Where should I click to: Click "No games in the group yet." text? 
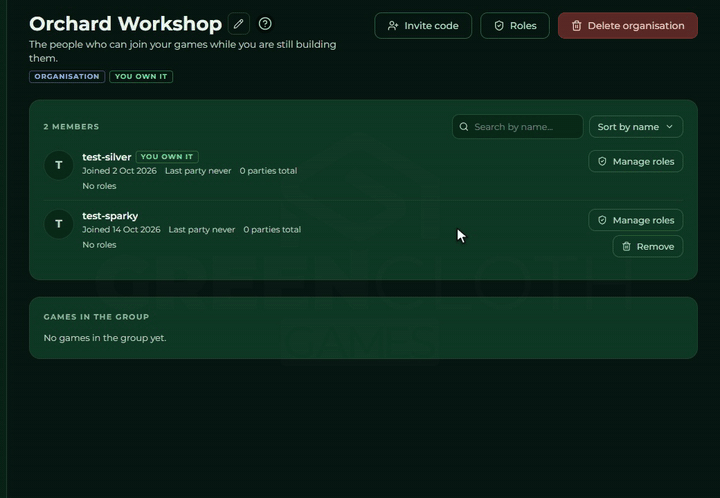105,338
